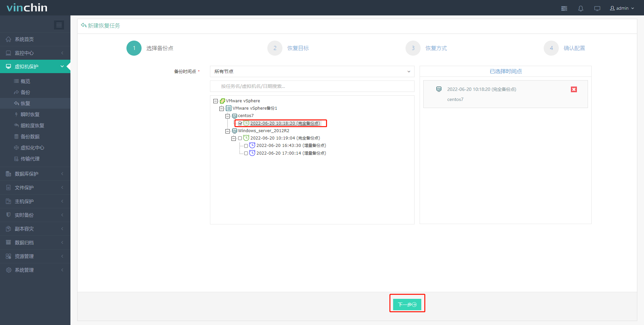Click the VMware vSphere platform icon

click(x=222, y=101)
